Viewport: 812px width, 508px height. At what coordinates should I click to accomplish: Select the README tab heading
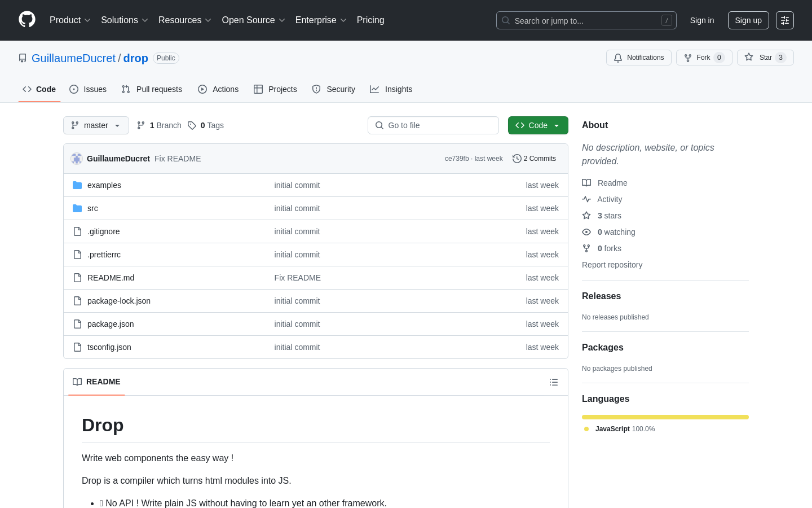click(x=96, y=382)
